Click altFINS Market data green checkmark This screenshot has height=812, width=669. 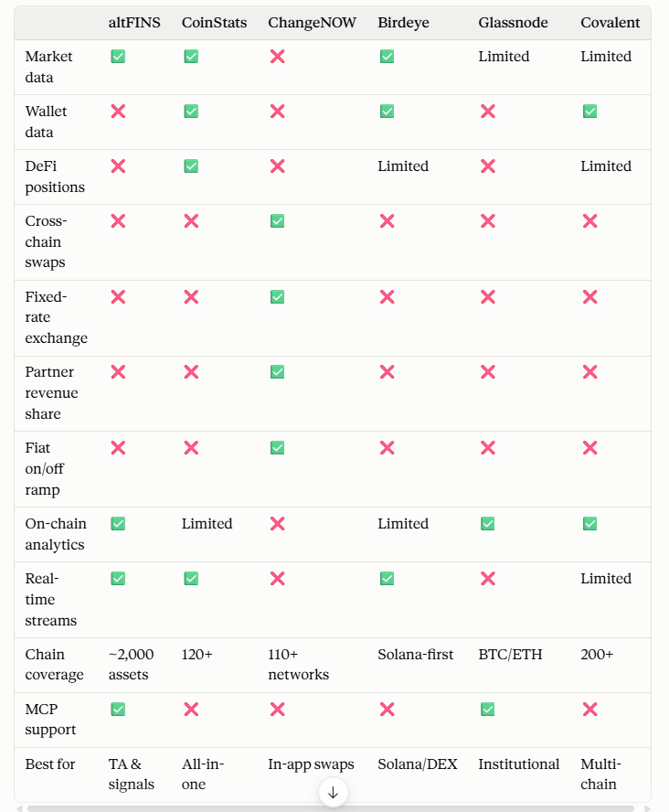point(118,57)
